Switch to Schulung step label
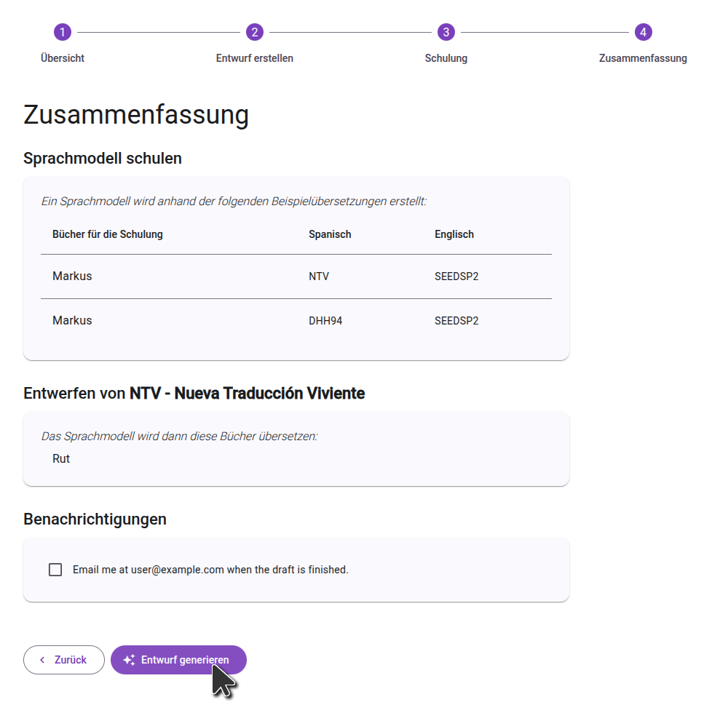Screen dimensions: 728x705 point(446,58)
